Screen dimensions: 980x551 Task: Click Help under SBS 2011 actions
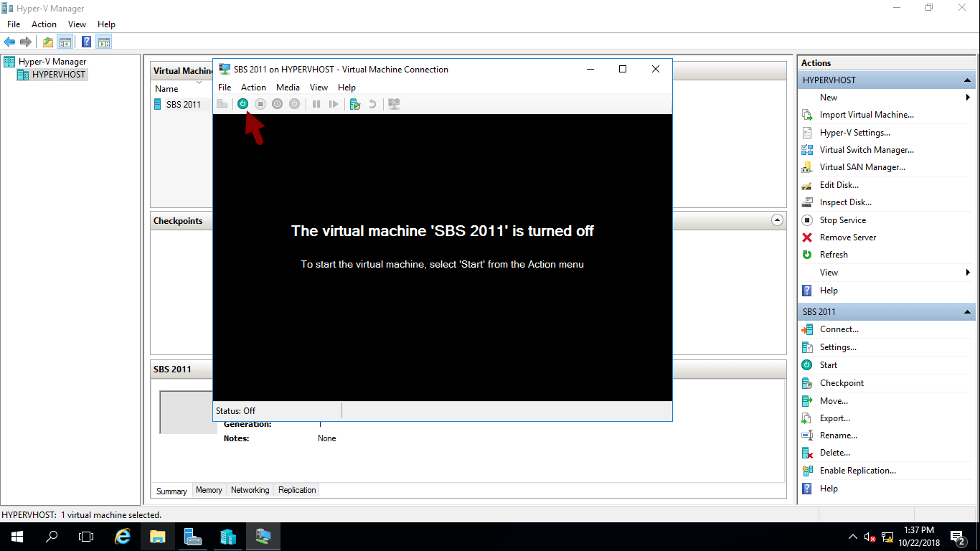point(829,489)
